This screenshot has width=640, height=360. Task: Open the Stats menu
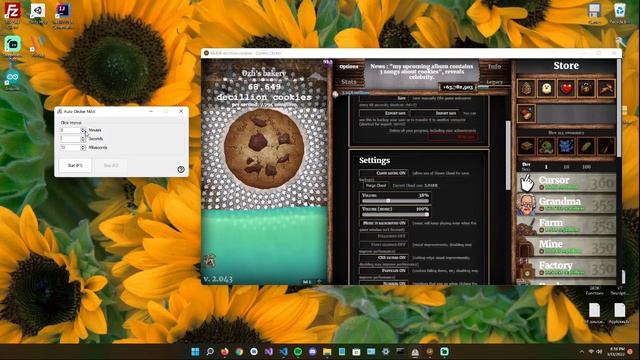click(349, 82)
